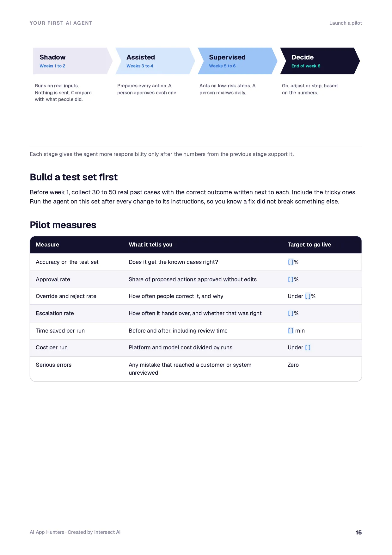Click the Override and reject rate bracket field
The width and height of the screenshot is (392, 555).
(308, 296)
